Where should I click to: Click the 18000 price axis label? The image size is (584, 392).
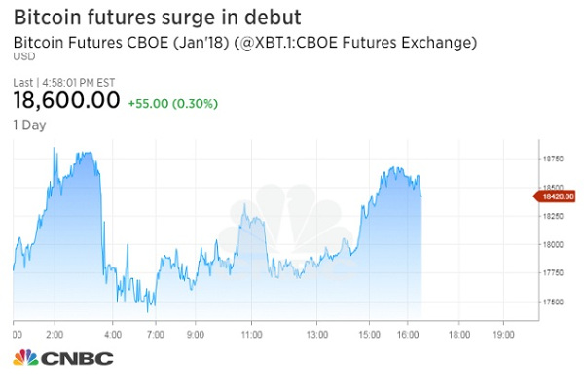553,244
